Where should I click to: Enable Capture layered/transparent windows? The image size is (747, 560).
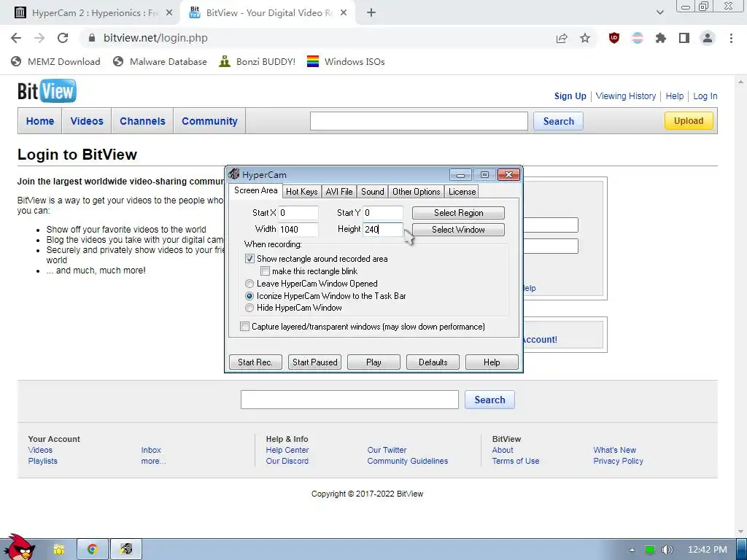[x=244, y=326]
